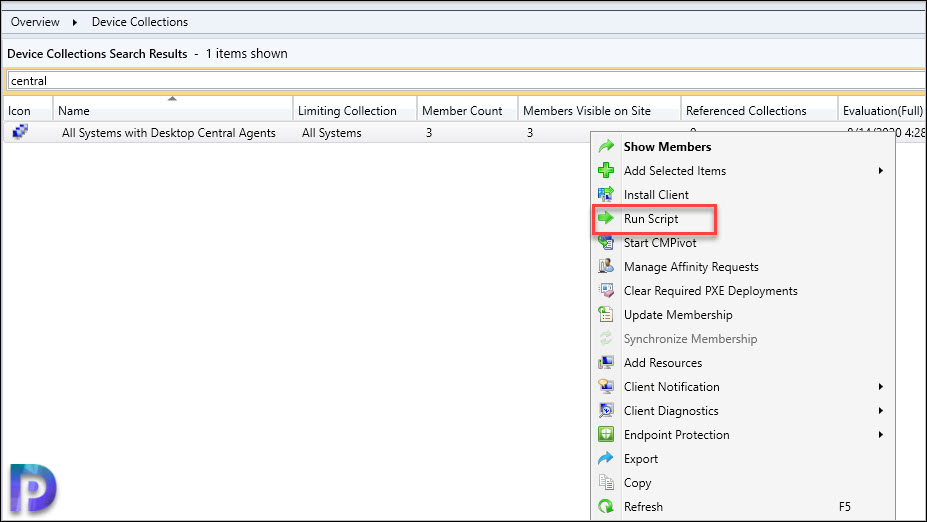Screen dimensions: 927x522
Task: Sort by Referenced Collections column header
Action: [x=759, y=111]
